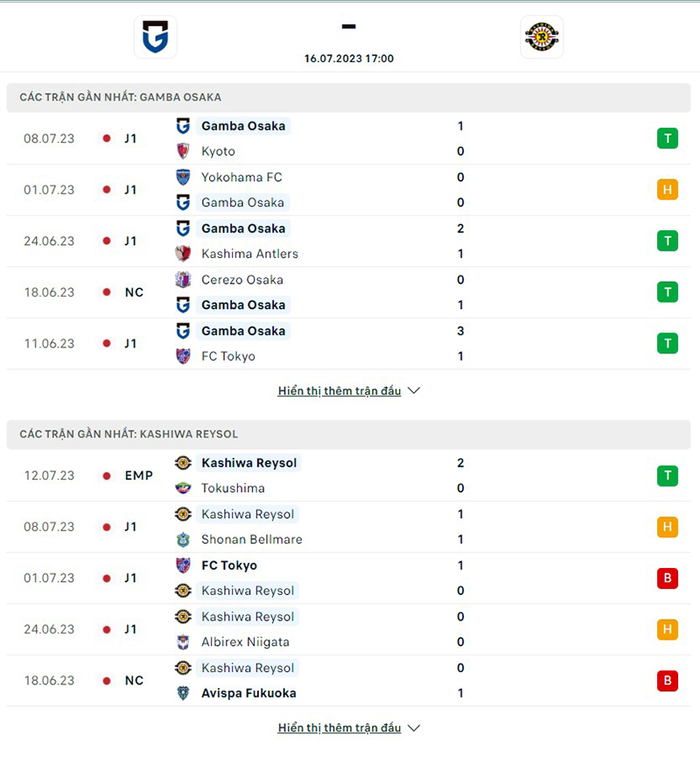Click the Yokohama FC club logo
The width and height of the screenshot is (700, 757).
[184, 177]
